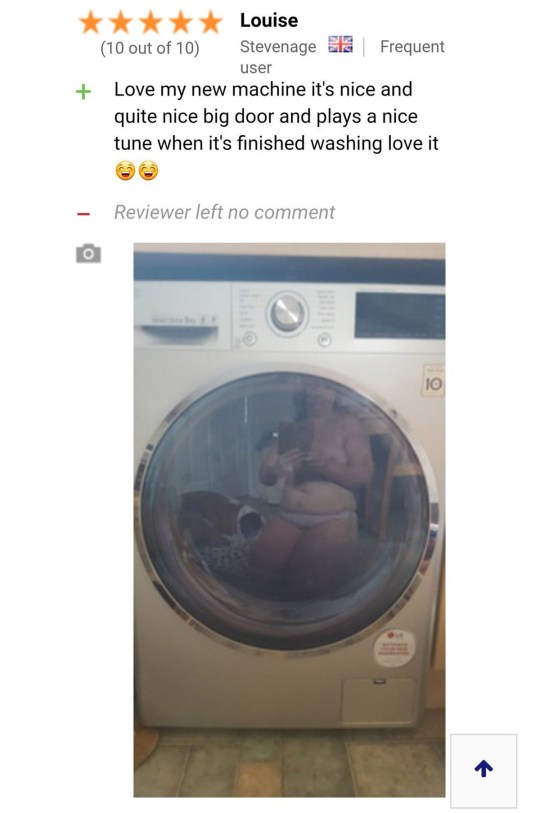
Task: Click the Stevenage location label
Action: coord(278,47)
